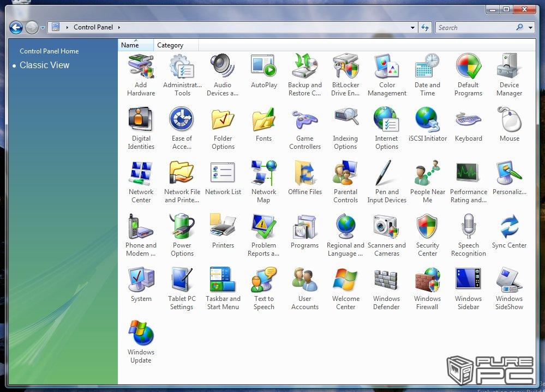Launch Device Manager
The width and height of the screenshot is (545, 392).
coord(509,75)
